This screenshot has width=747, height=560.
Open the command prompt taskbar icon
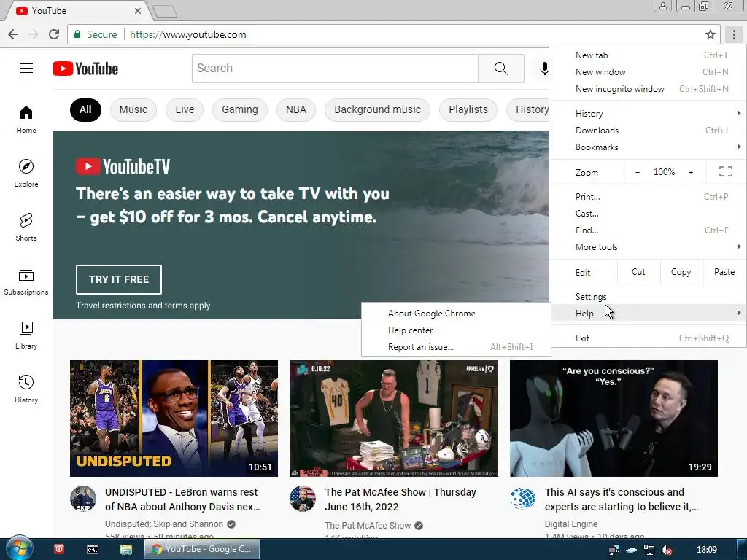click(93, 550)
